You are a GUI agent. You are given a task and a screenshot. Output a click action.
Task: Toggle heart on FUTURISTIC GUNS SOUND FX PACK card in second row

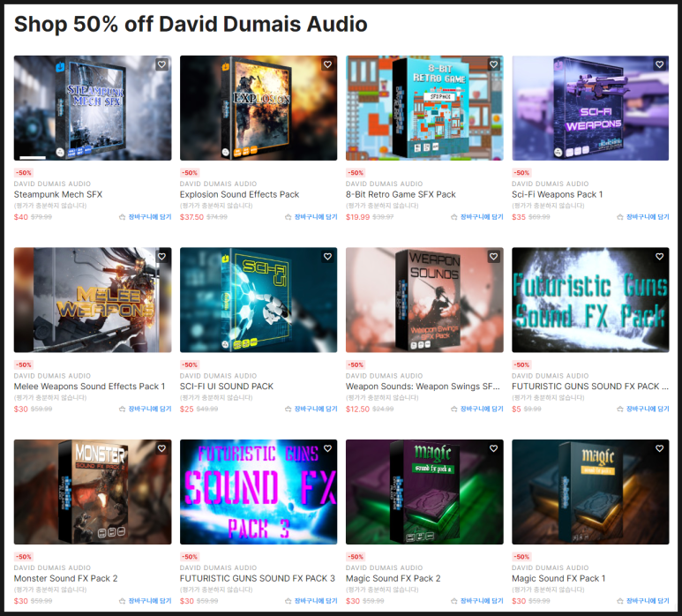[x=659, y=257]
